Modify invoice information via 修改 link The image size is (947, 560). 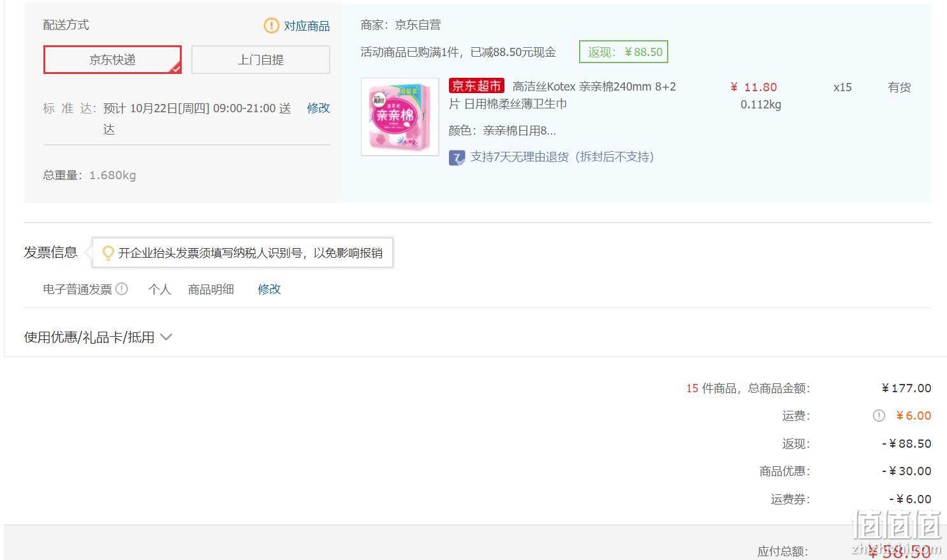269,289
